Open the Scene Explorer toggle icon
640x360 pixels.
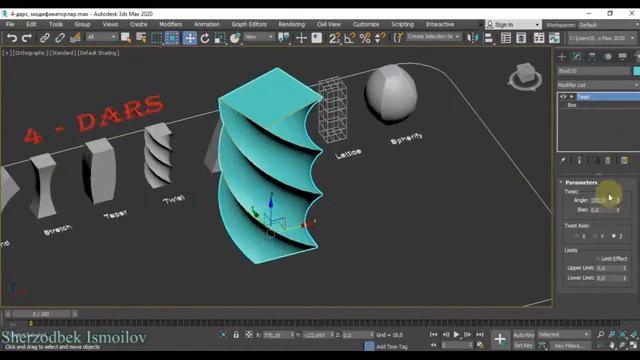(x=506, y=38)
